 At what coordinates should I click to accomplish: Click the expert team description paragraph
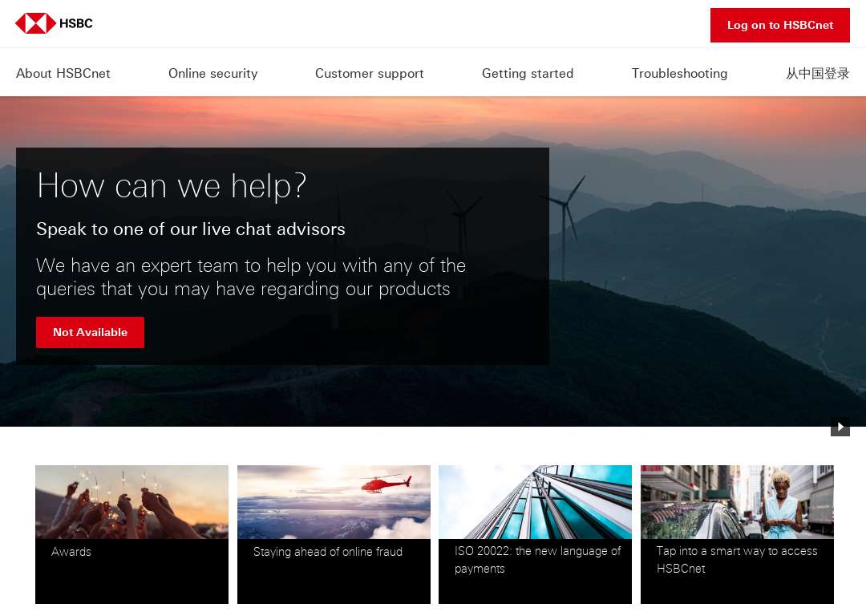click(251, 278)
